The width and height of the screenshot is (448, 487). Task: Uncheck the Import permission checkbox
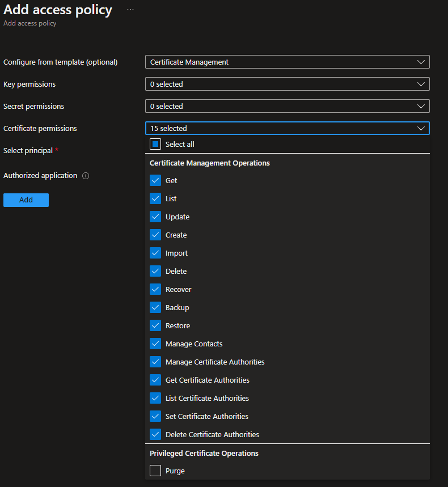[x=155, y=253]
